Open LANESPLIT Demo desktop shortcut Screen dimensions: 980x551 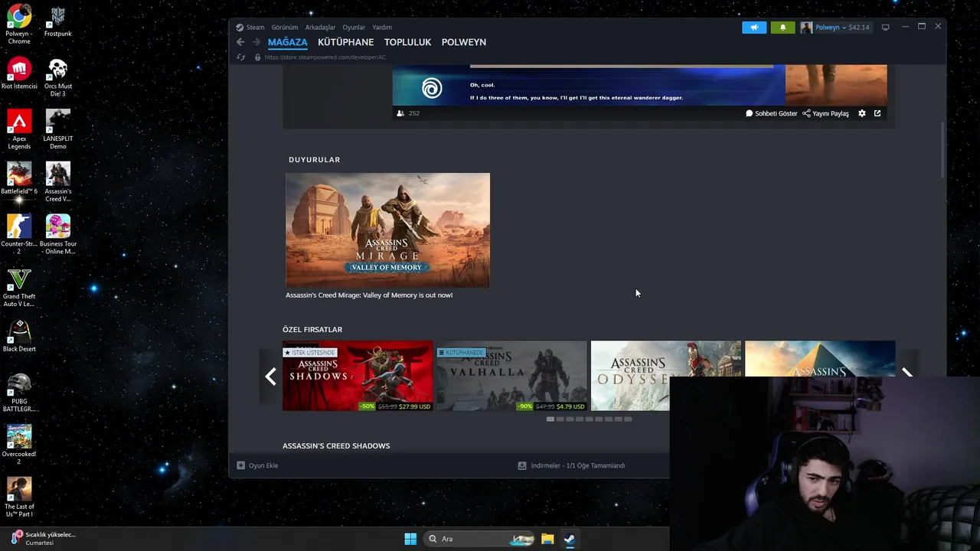point(58,130)
